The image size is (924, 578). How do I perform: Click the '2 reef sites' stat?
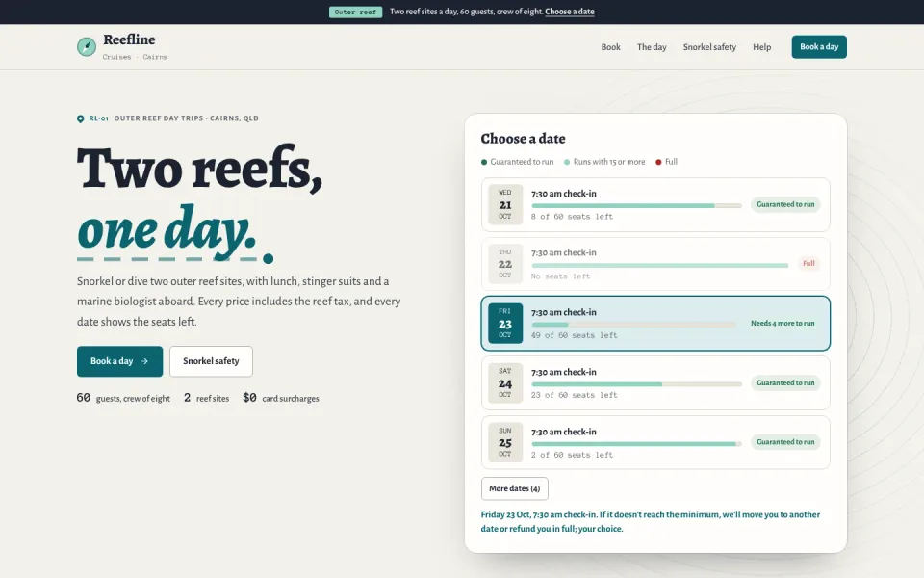pyautogui.click(x=206, y=398)
